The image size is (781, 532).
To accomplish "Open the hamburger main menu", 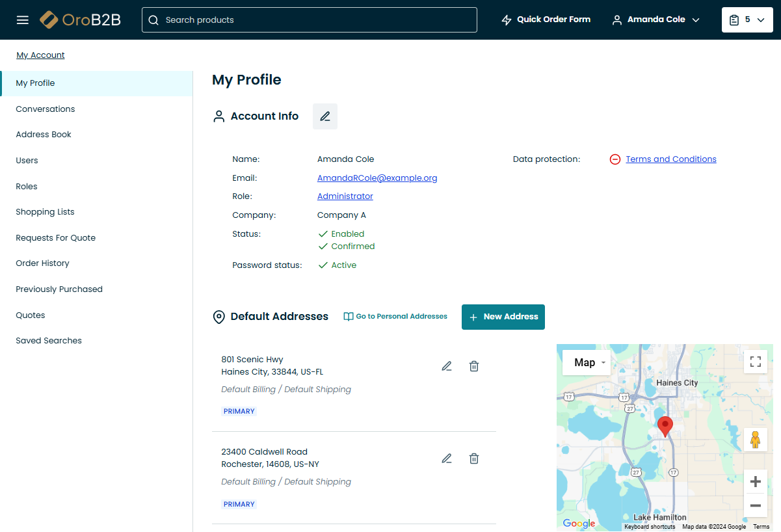I will (23, 20).
